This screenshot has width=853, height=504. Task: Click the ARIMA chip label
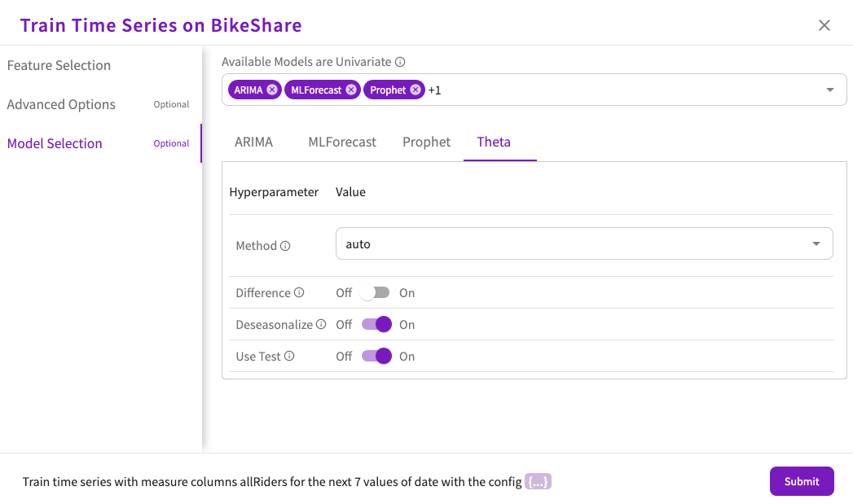point(248,90)
